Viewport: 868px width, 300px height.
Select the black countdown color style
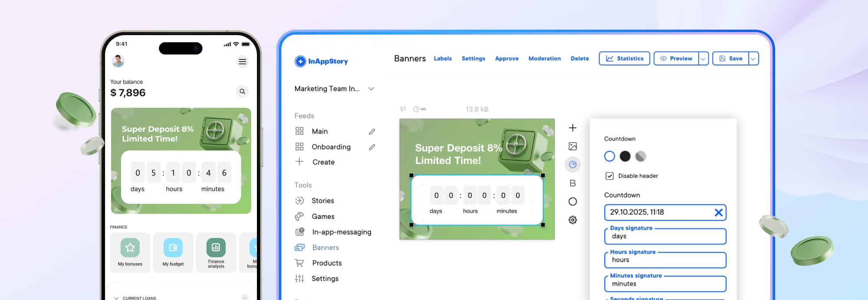625,156
